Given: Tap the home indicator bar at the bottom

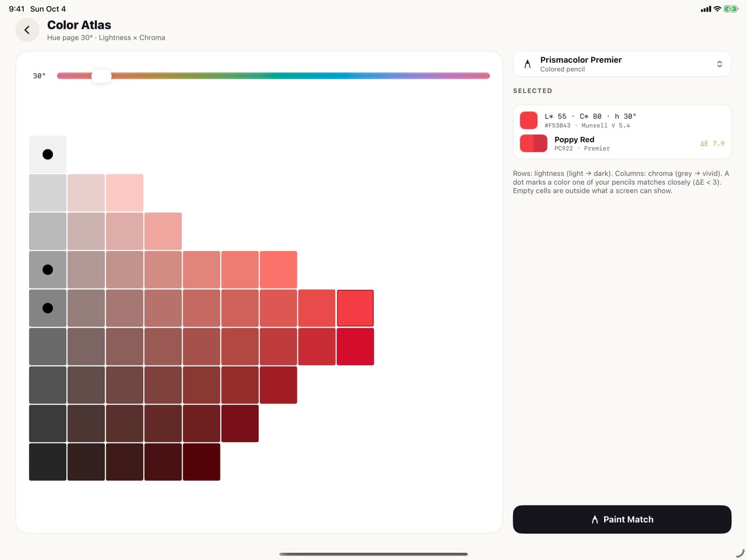Looking at the screenshot, I should 373,554.
